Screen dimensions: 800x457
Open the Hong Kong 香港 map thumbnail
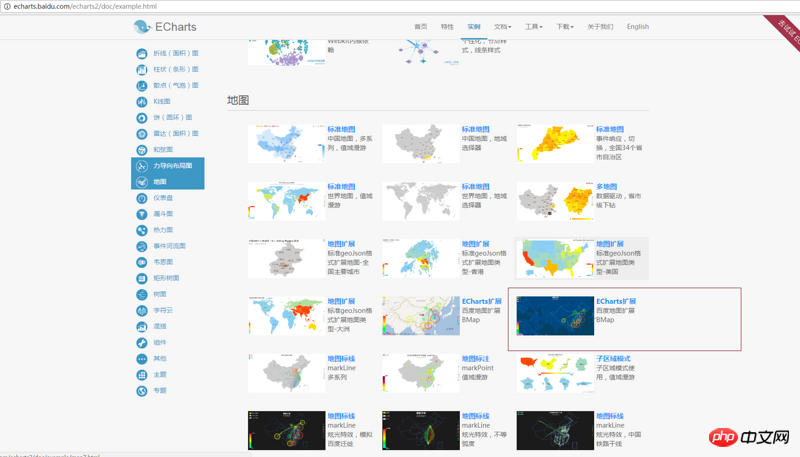(421, 259)
